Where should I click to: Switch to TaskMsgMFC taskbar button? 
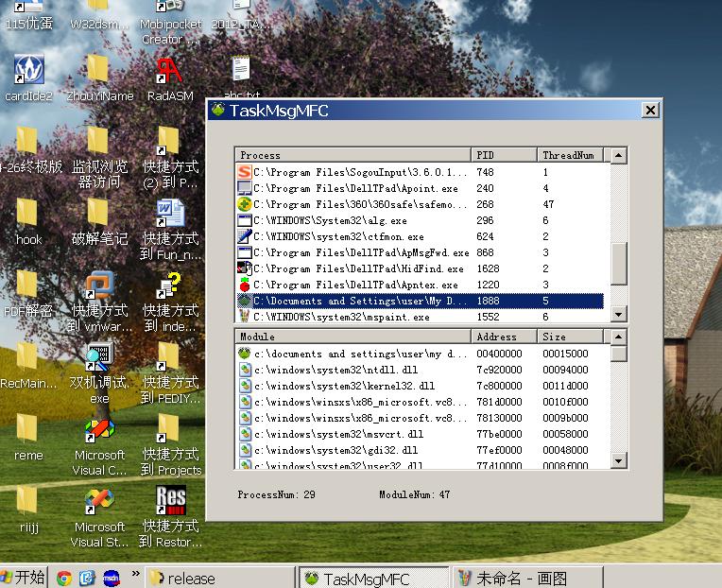[x=374, y=578]
